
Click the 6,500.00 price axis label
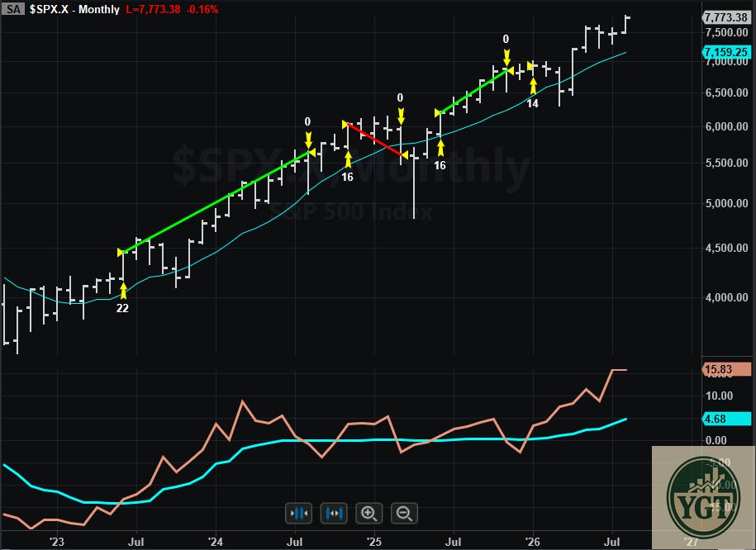pos(726,92)
